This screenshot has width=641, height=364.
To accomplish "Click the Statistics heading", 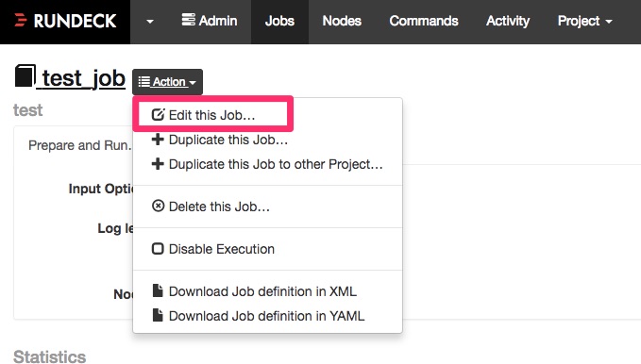I will (x=50, y=356).
